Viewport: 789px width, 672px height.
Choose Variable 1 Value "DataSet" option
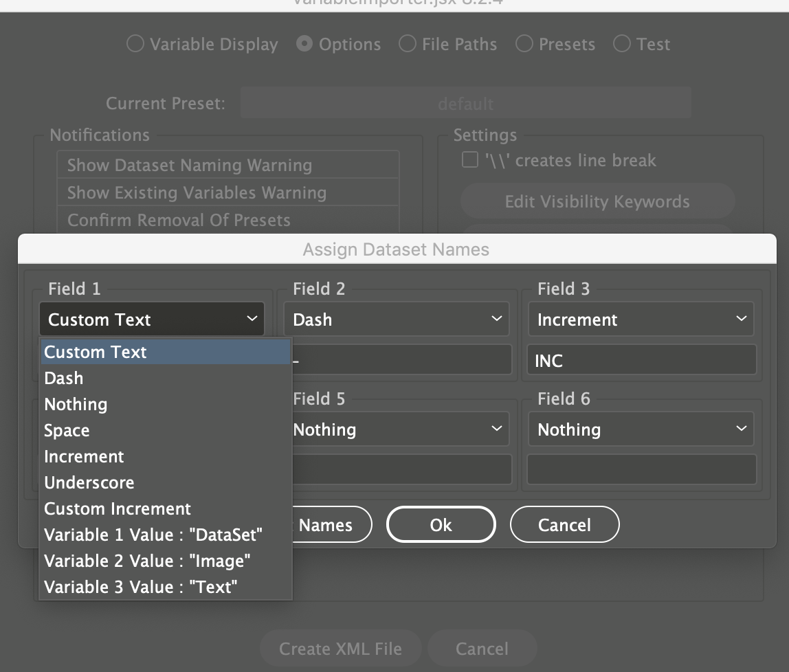(153, 535)
